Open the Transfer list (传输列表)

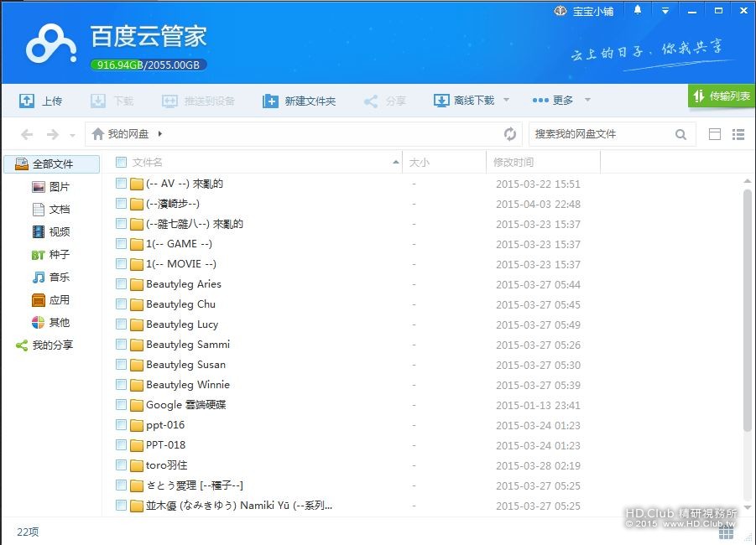[x=722, y=96]
